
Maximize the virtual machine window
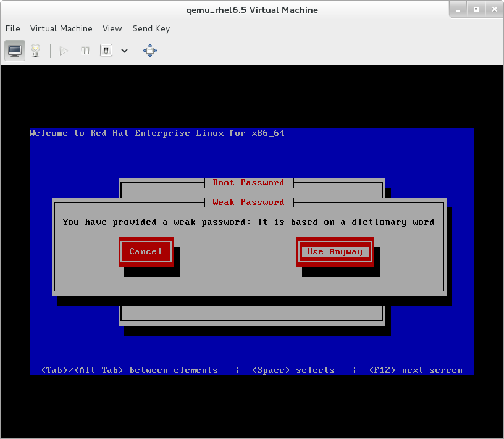[x=476, y=10]
